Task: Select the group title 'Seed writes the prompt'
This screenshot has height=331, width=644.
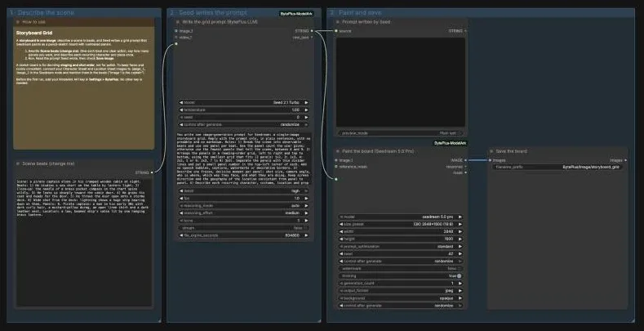Action: [213, 13]
